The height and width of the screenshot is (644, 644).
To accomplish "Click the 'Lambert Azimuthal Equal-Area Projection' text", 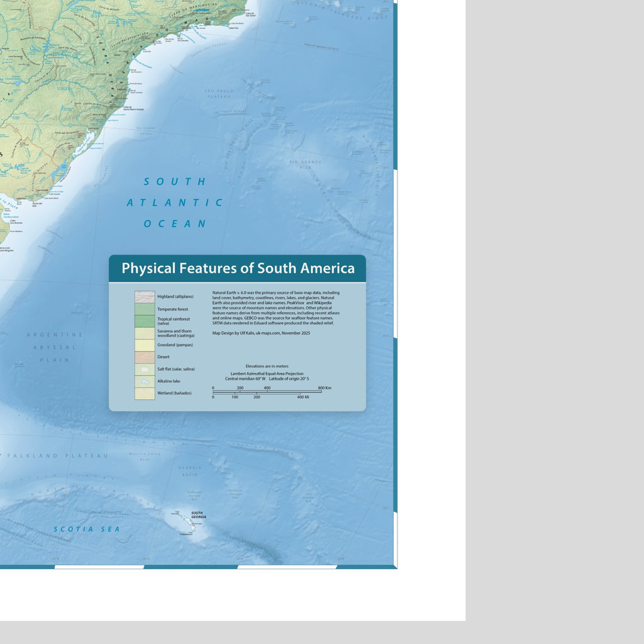I will click(x=267, y=374).
